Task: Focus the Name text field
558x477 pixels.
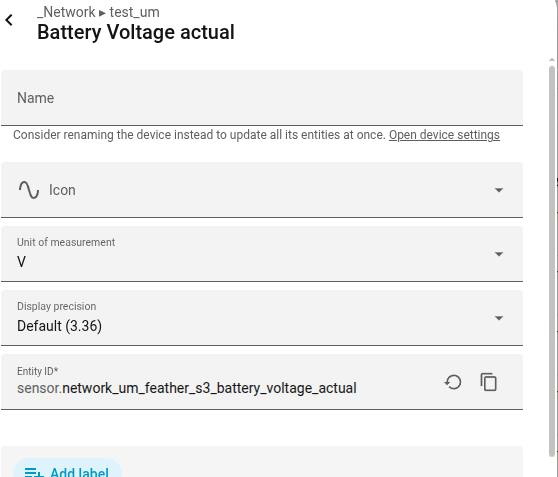Action: click(262, 98)
